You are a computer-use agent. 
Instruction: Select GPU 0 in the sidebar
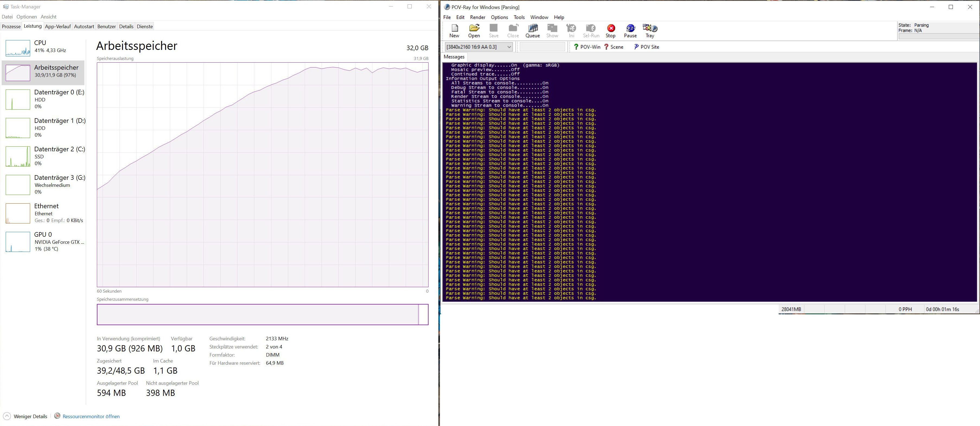[43, 241]
